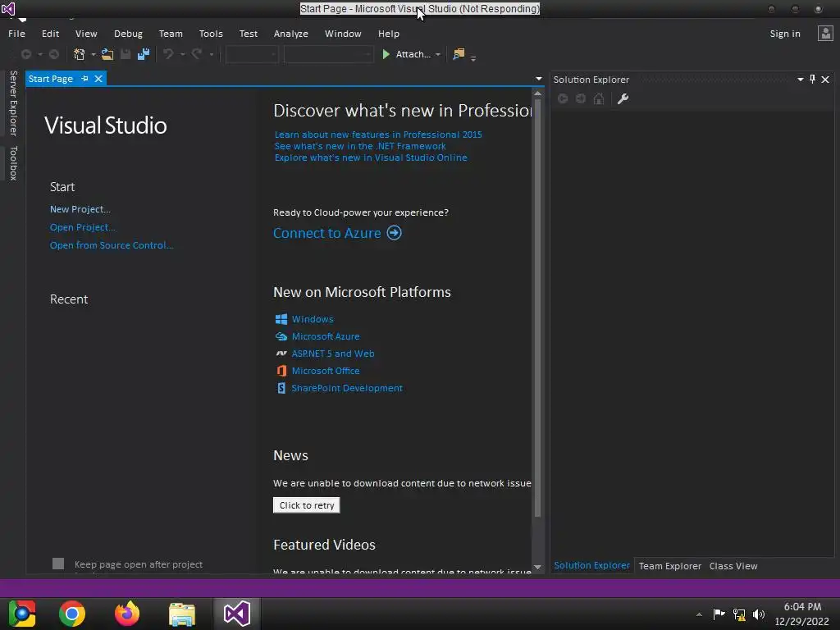Open the Solution Platforms combo box
The height and width of the screenshot is (630, 840).
(x=328, y=54)
